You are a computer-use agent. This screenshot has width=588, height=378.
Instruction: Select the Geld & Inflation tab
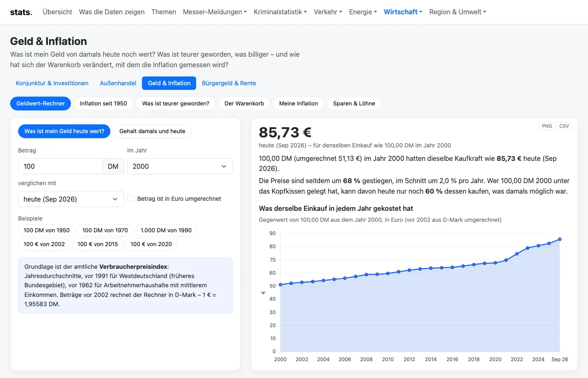click(x=169, y=83)
